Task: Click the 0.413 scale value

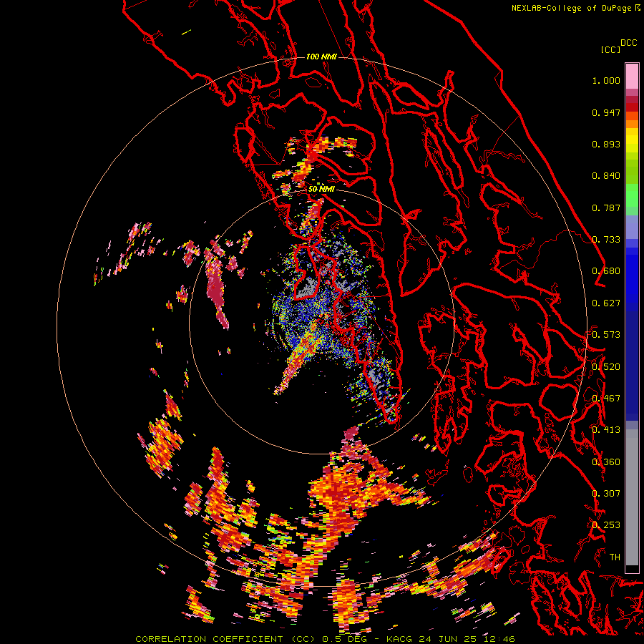Action: pos(606,430)
